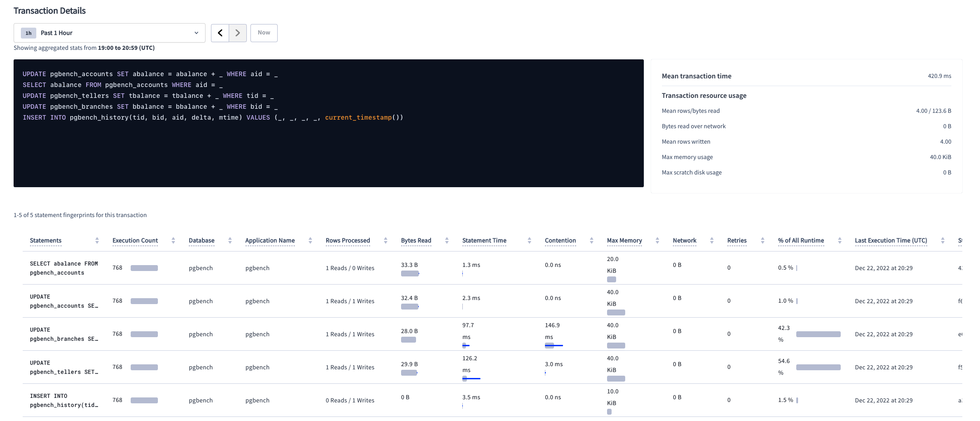Click the Application Name column header
This screenshot has height=421, width=980.
270,241
